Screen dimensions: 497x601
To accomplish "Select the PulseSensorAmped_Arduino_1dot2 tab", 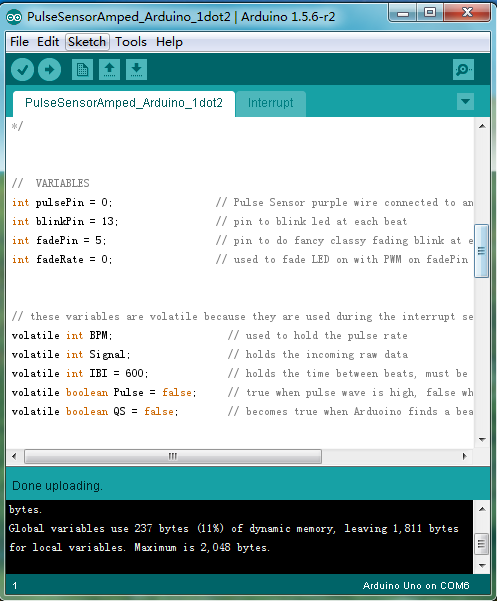I will click(124, 103).
